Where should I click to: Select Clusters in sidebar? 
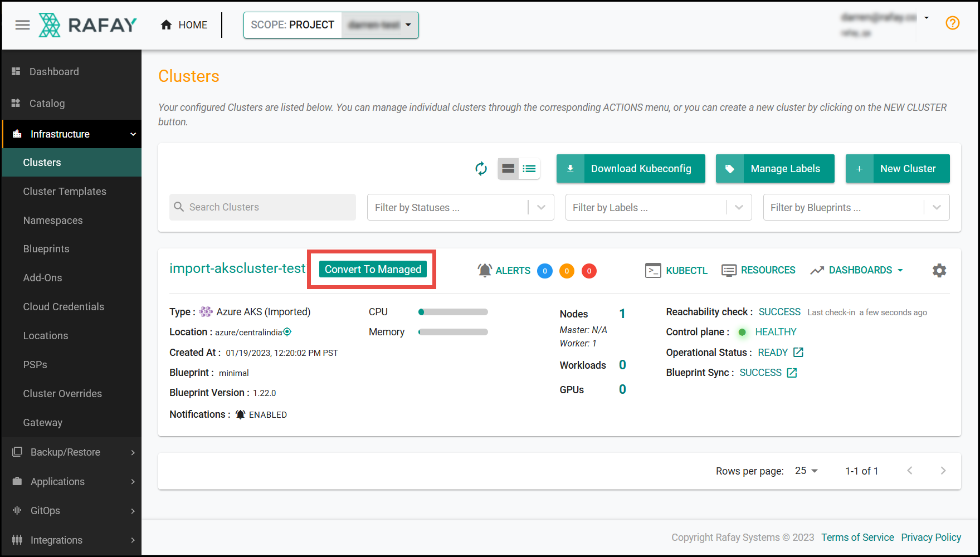(x=72, y=163)
